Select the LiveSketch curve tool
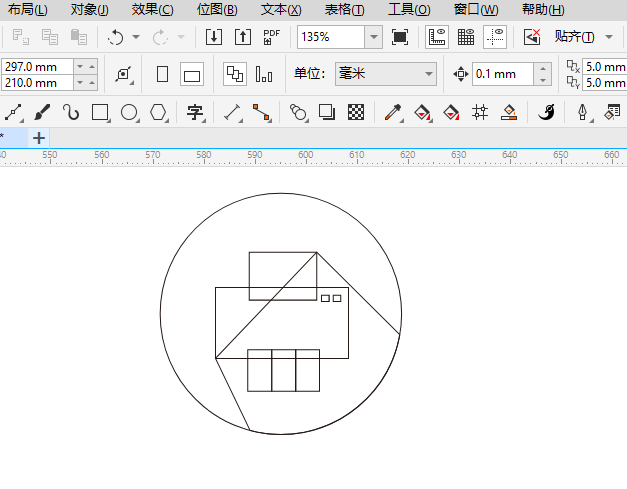627x489 pixels. 71,112
